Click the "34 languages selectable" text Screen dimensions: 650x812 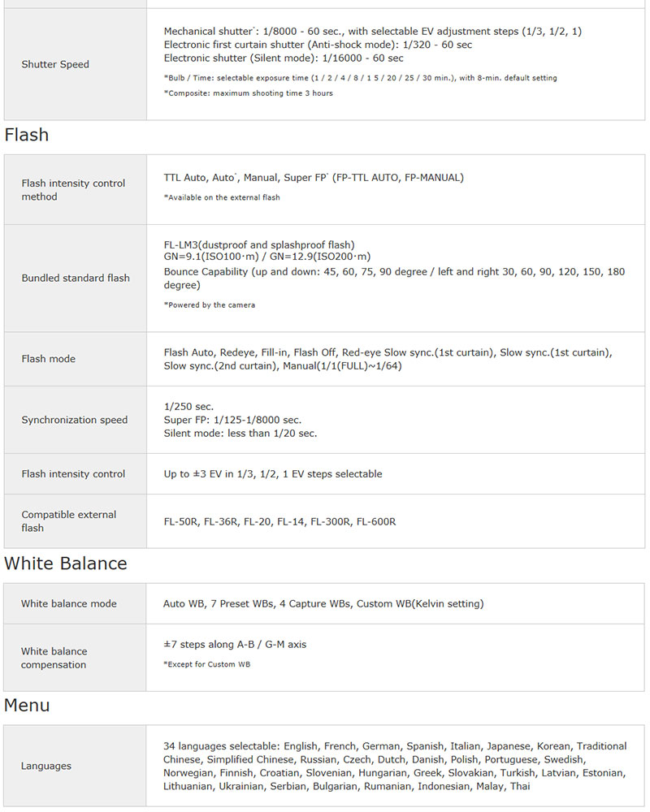[x=221, y=745]
